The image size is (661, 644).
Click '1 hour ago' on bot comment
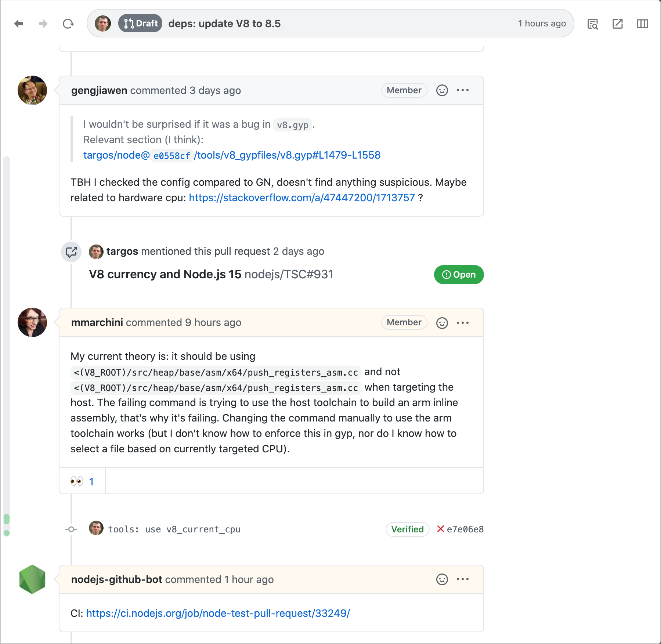[249, 579]
